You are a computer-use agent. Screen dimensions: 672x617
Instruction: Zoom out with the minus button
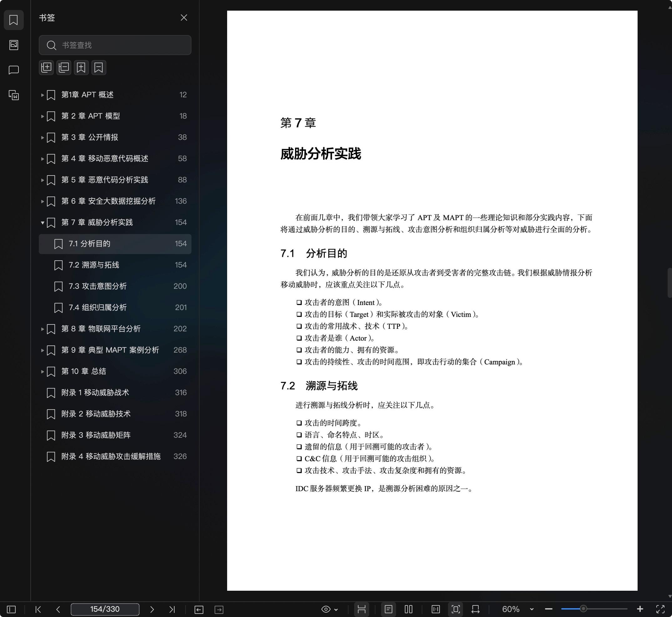[x=548, y=609]
